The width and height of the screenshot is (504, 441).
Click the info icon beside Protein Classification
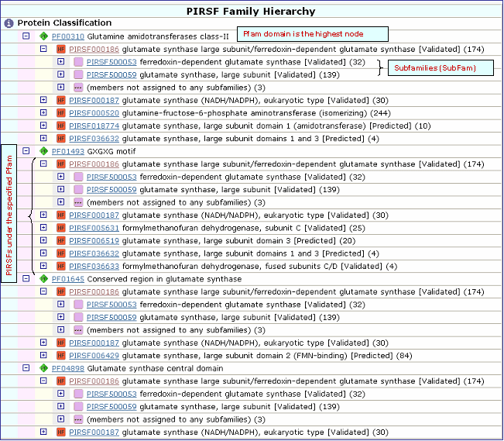[x=9, y=23]
